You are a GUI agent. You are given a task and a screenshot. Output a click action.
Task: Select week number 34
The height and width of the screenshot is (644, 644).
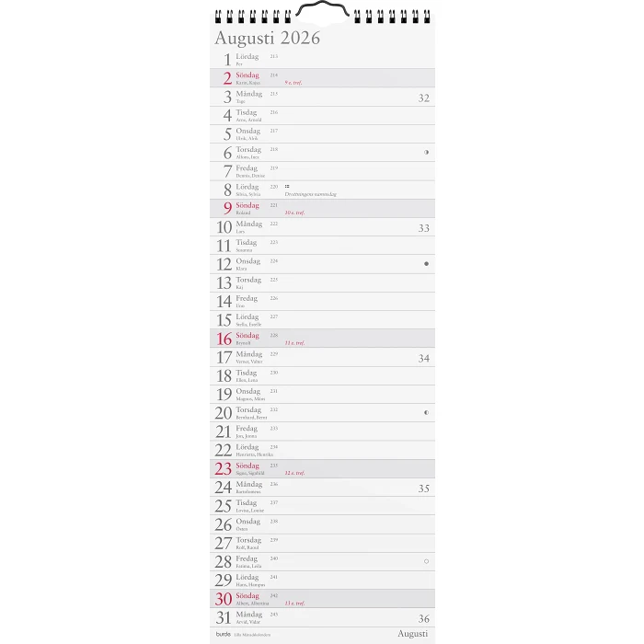click(423, 359)
